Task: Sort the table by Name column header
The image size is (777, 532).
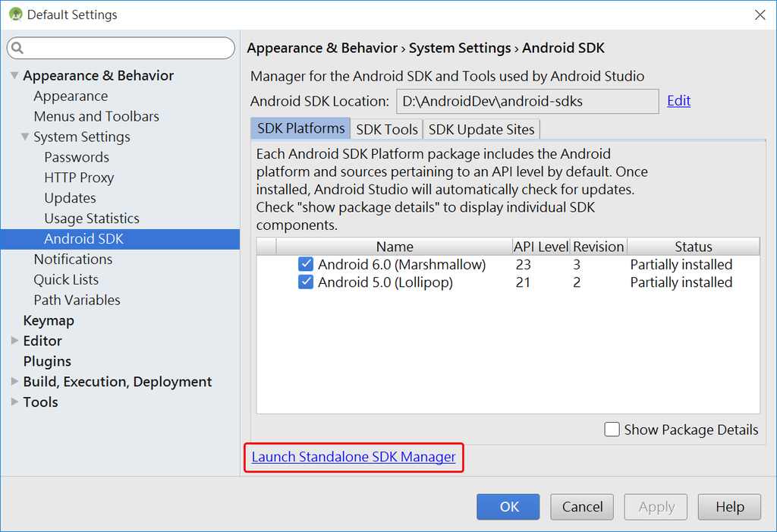Action: click(x=395, y=247)
